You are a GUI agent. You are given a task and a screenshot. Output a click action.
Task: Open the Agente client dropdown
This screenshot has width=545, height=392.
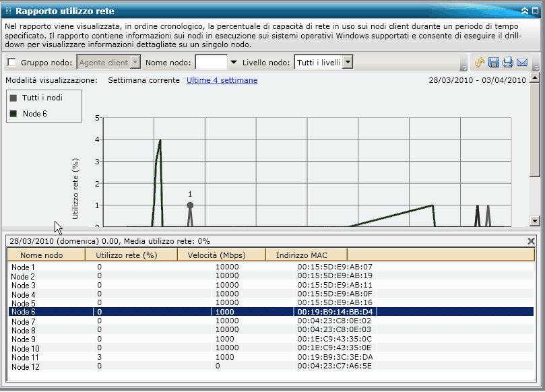pyautogui.click(x=135, y=63)
